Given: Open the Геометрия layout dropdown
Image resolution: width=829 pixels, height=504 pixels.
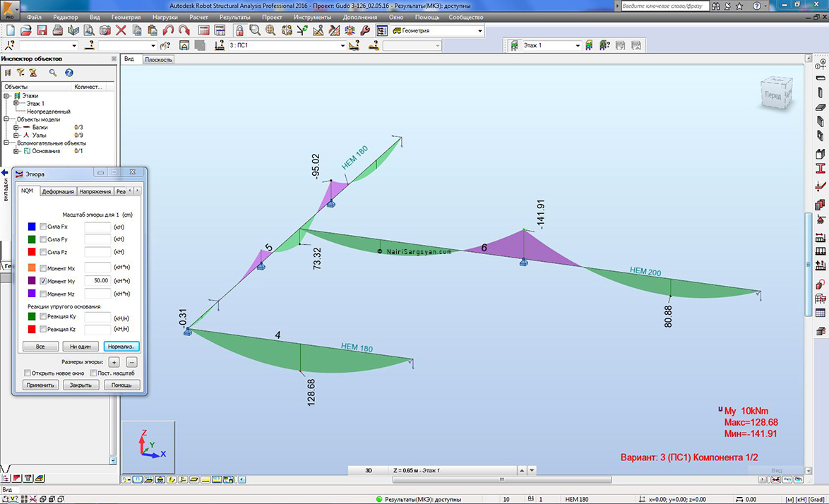Looking at the screenshot, I should point(479,30).
